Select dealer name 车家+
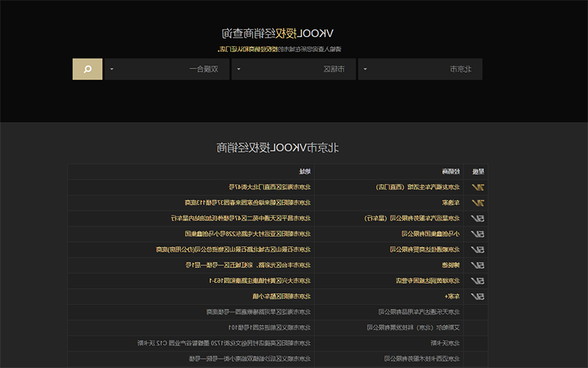Screen dimensions: 588x368 point(453,297)
